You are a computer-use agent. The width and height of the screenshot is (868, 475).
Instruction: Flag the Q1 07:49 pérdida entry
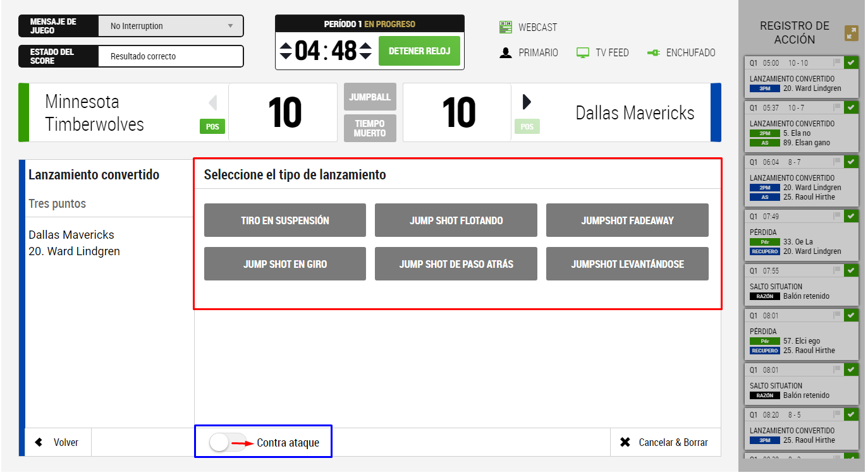837,216
